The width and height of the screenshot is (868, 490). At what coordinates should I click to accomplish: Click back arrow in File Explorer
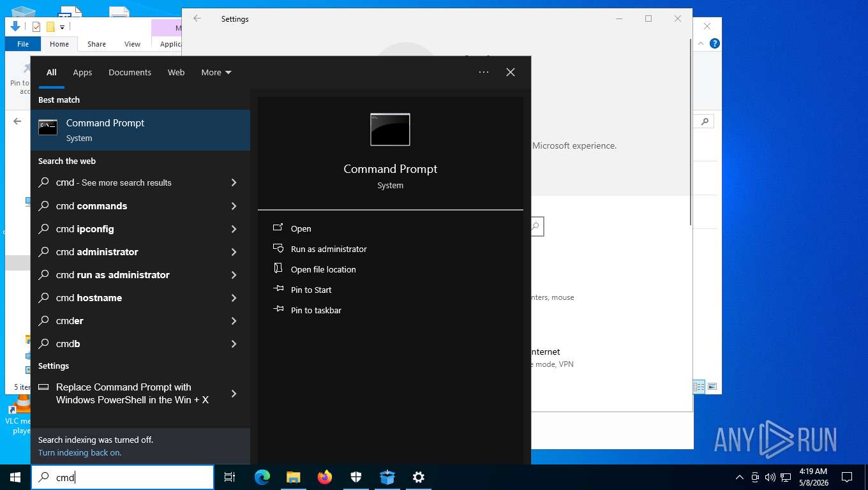(17, 121)
